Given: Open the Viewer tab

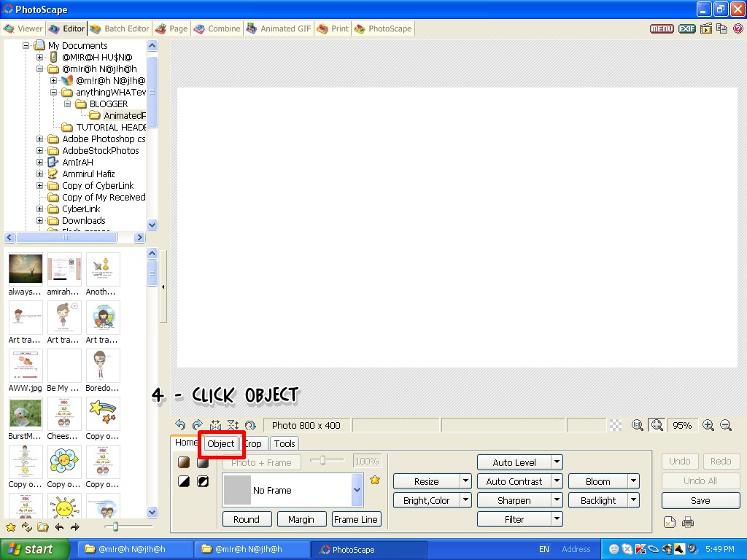Looking at the screenshot, I should (x=23, y=28).
